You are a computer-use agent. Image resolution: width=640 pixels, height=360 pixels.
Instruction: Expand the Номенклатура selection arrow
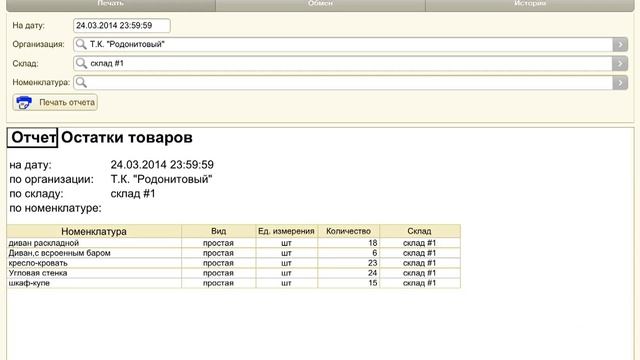click(x=620, y=82)
